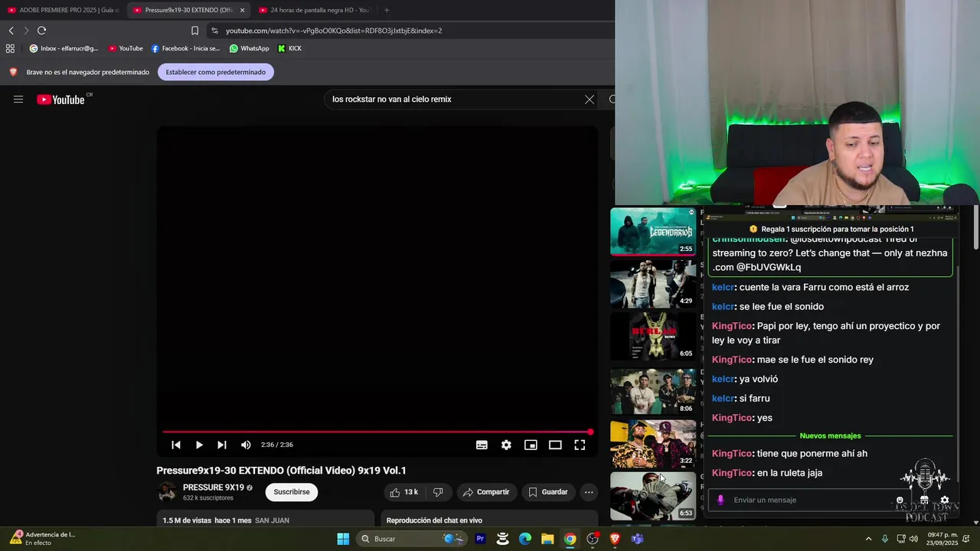
Task: Click the YouTube search input field
Action: [456, 99]
